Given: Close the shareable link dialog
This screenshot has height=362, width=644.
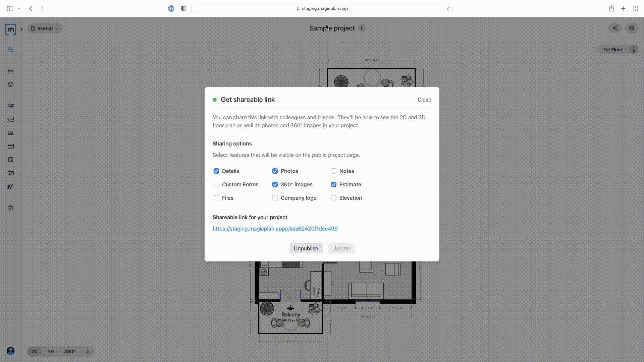Looking at the screenshot, I should tap(424, 100).
